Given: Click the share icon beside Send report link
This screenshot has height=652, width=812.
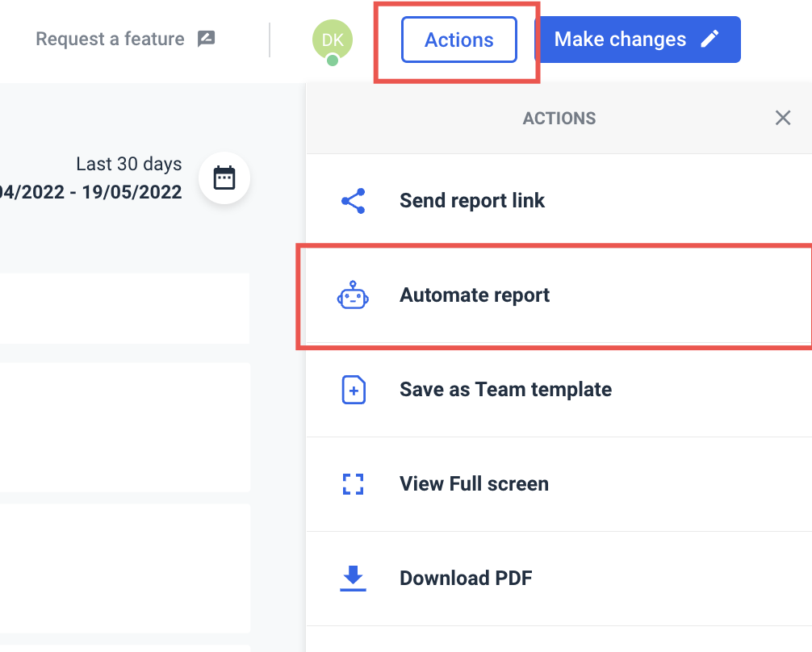Looking at the screenshot, I should point(353,200).
